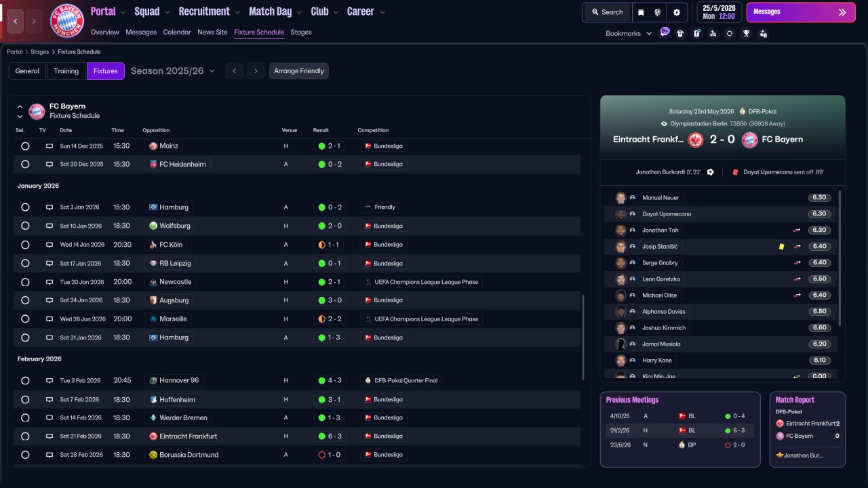Viewport: 868px width, 488px height.
Task: Navigate back with the left arrow button
Action: (x=16, y=21)
